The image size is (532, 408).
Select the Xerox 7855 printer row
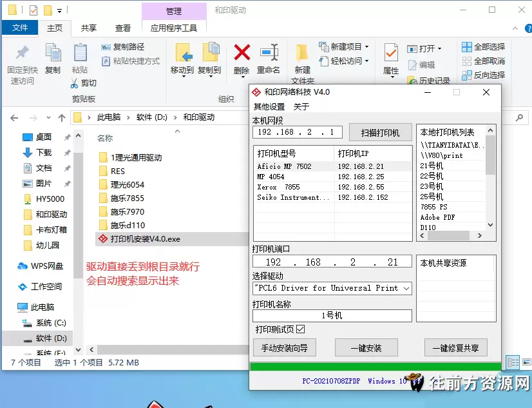(332, 187)
